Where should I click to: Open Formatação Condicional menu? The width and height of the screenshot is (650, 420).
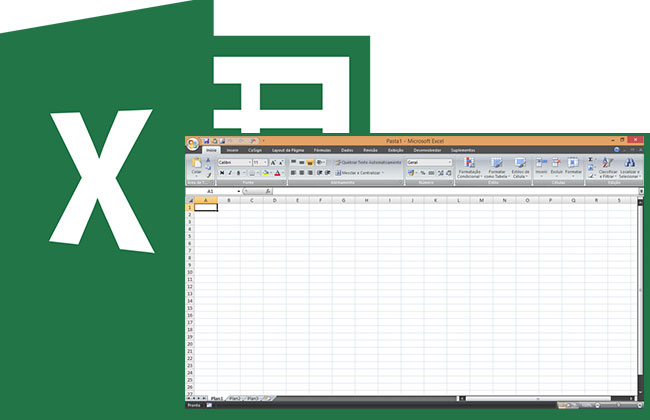pyautogui.click(x=469, y=168)
